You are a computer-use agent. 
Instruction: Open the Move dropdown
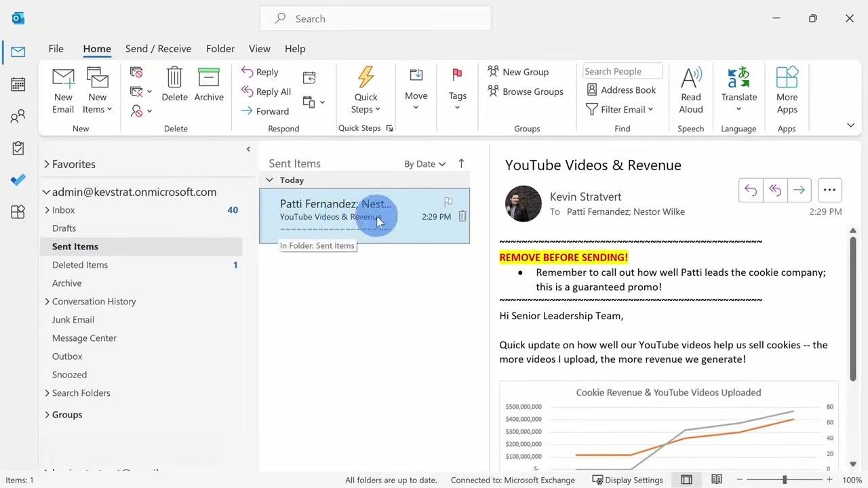[416, 88]
